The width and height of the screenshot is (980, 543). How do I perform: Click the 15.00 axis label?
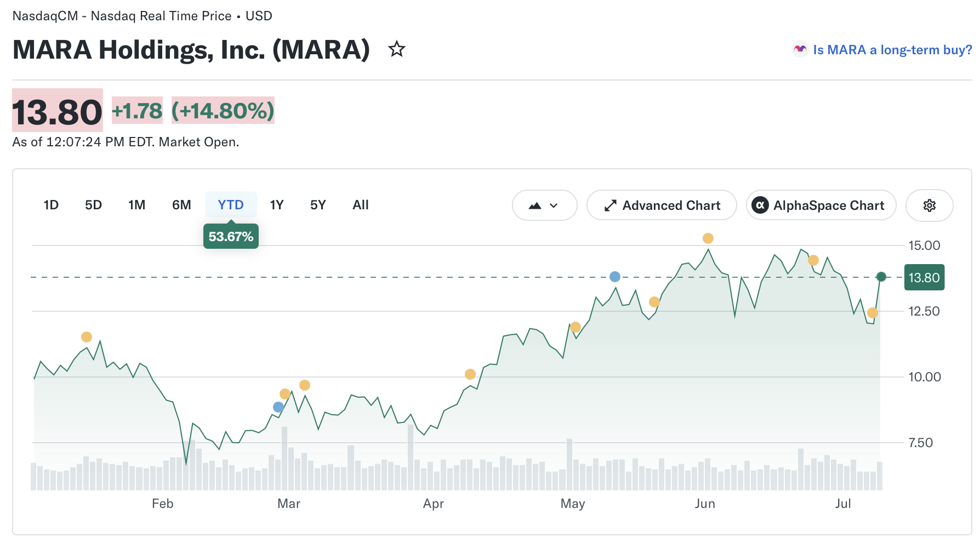click(924, 245)
